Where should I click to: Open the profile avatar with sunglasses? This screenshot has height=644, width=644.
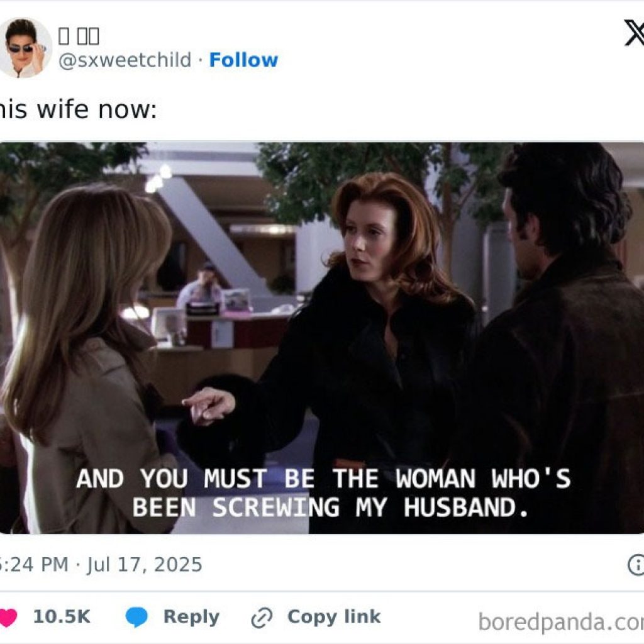coord(25,48)
